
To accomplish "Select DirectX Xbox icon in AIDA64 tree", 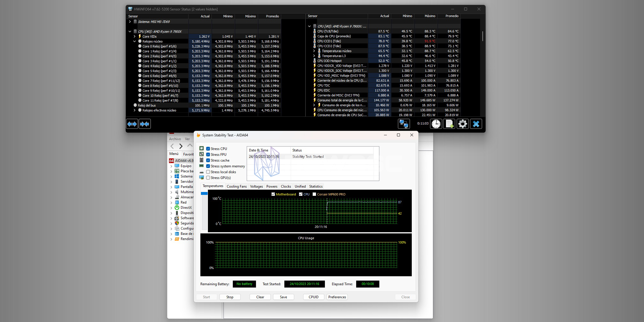I will tap(177, 208).
